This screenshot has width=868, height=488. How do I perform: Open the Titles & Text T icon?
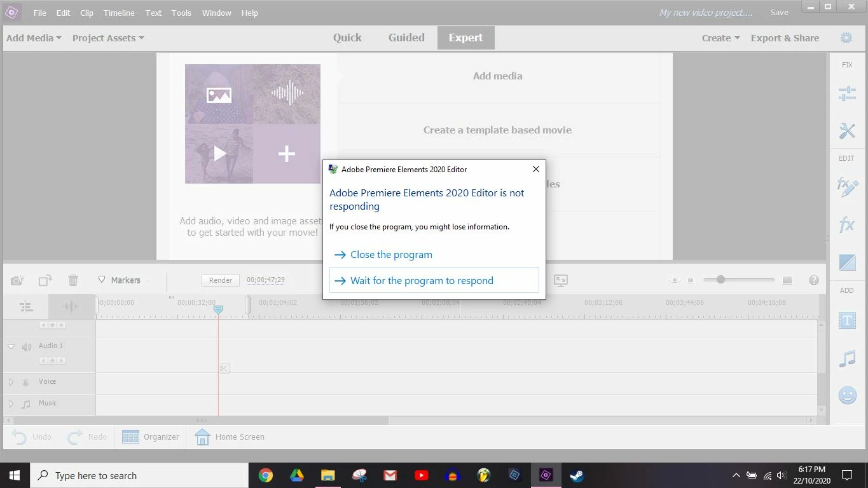847,321
